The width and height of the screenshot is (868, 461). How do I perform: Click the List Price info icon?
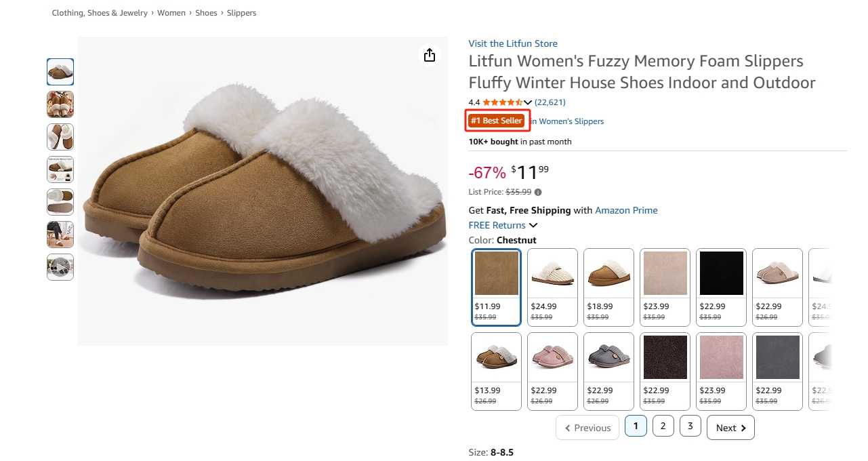click(538, 192)
